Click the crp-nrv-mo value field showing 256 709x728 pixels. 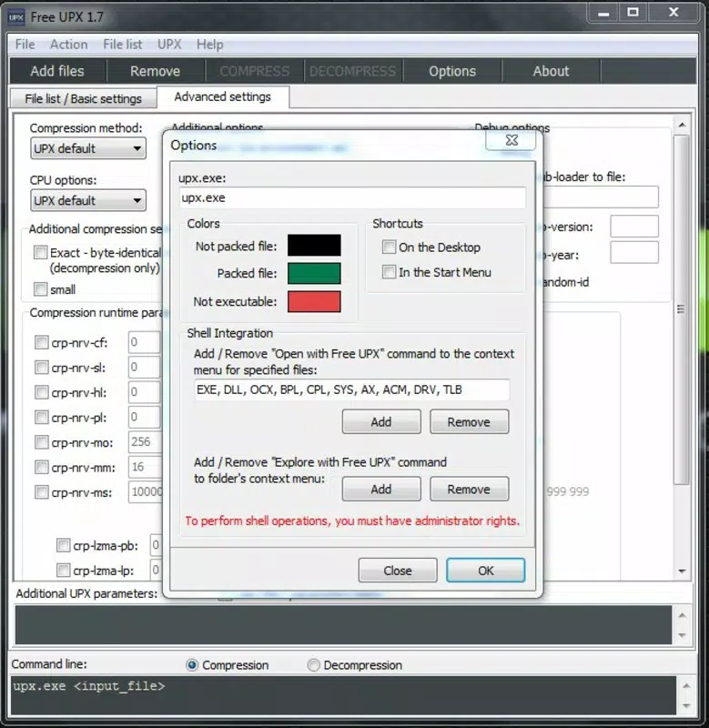point(145,442)
